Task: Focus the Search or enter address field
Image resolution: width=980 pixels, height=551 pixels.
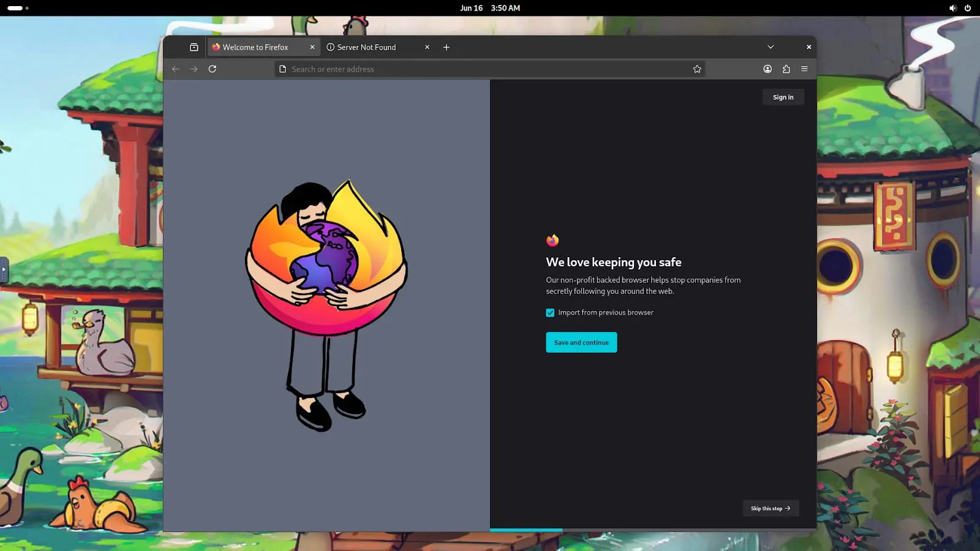Action: click(x=490, y=69)
